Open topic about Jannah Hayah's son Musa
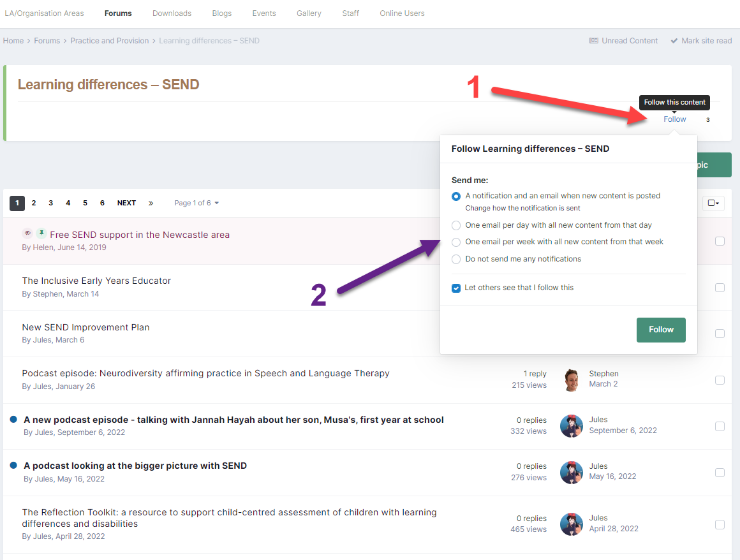Image resolution: width=740 pixels, height=560 pixels. [233, 420]
